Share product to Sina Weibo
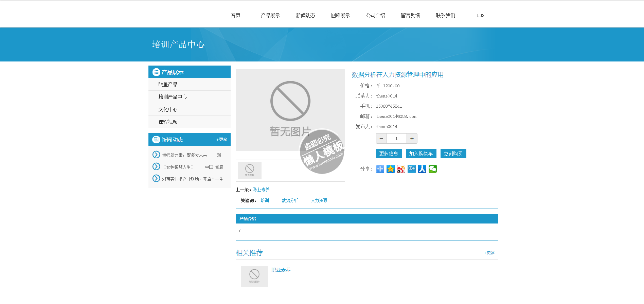Viewport: 644px width, 304px height. 401,169
